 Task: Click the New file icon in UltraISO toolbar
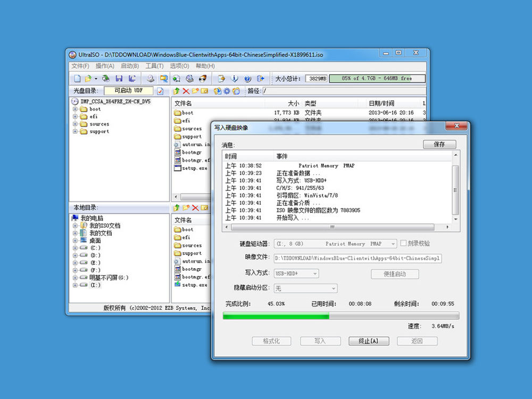pos(77,79)
